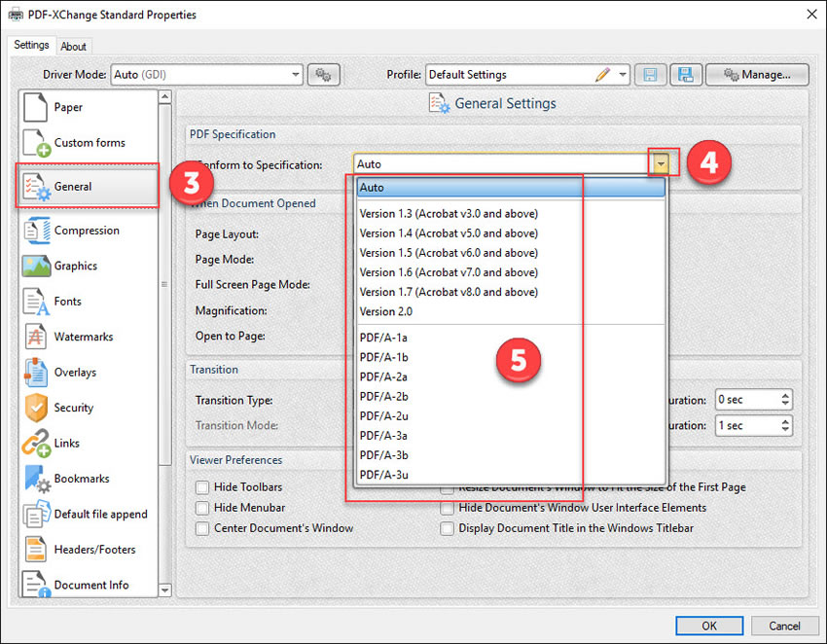Close the Properties dialog with the X
The image size is (827, 644).
pos(811,15)
